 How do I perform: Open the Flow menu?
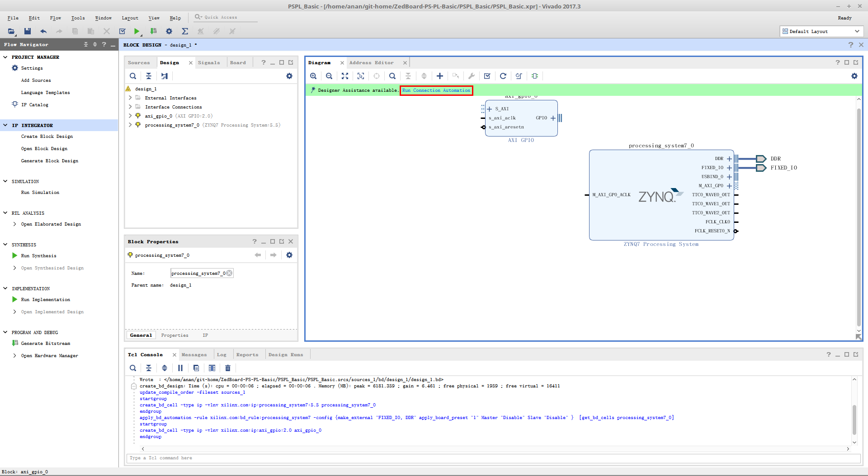(x=55, y=18)
